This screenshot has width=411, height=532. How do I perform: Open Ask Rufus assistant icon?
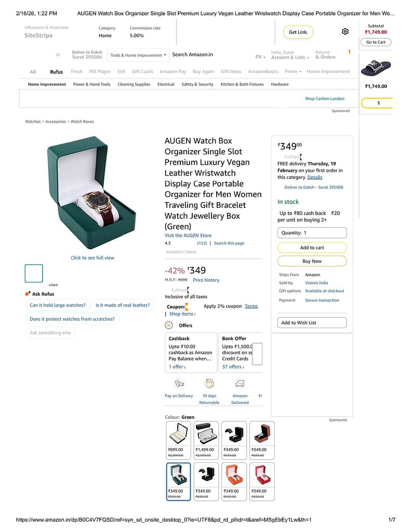(x=28, y=294)
